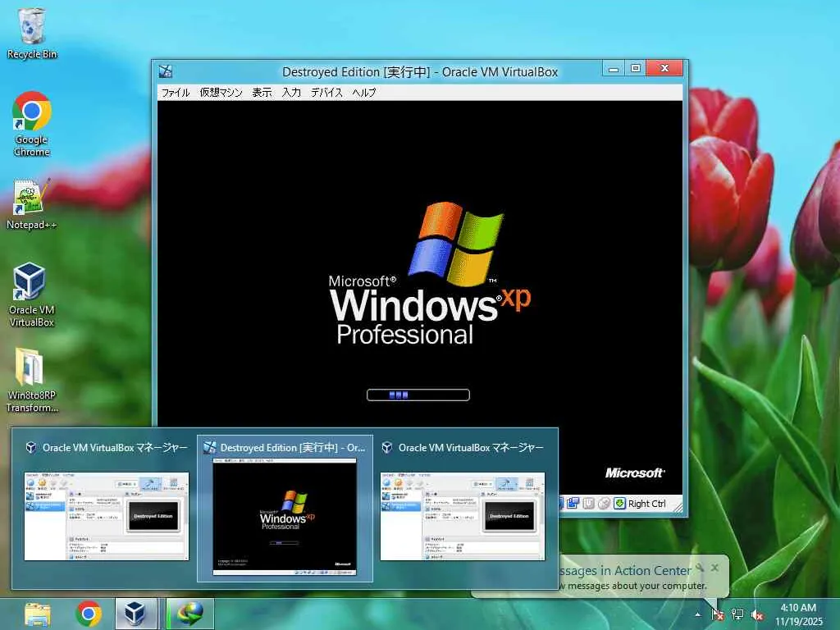The height and width of the screenshot is (630, 840).
Task: Click the VirtualBox window title bar icon
Action: [166, 71]
